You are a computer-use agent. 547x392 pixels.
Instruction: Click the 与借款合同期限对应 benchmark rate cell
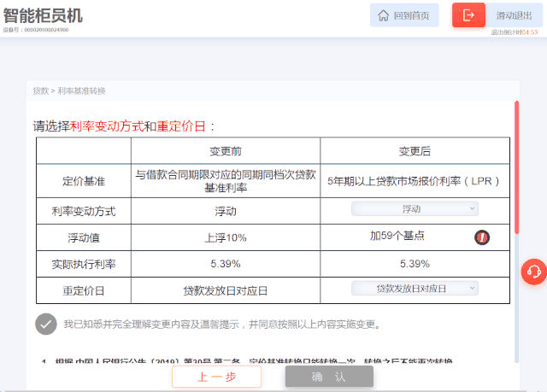click(226, 181)
